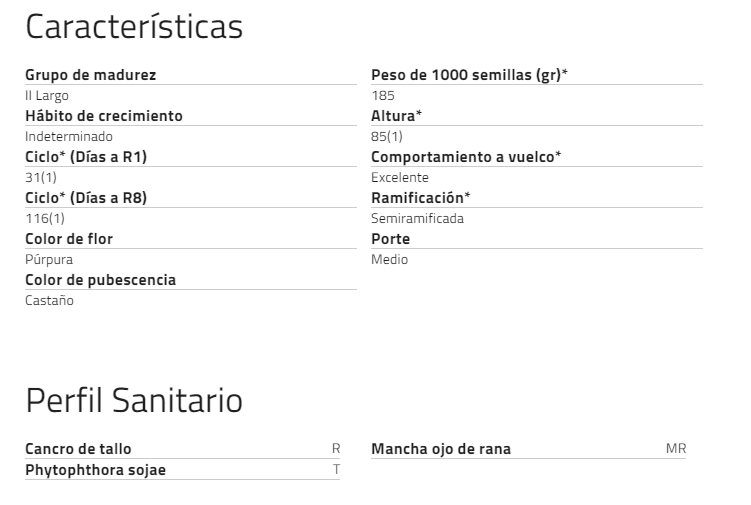Viewport: 751px width, 505px height.
Task: Click the Porte label
Action: [390, 239]
